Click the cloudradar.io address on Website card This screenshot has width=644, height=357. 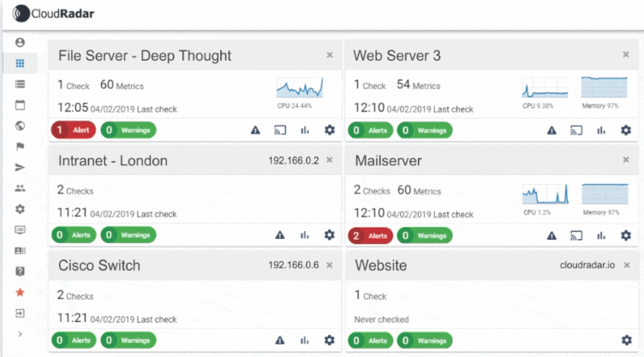coord(587,265)
